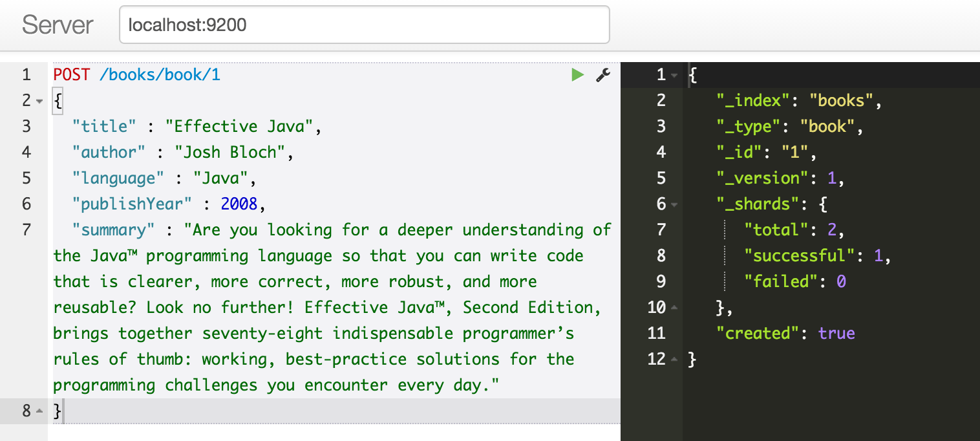Screen dimensions: 980x441
Task: Click the Server address input field
Action: 362,24
